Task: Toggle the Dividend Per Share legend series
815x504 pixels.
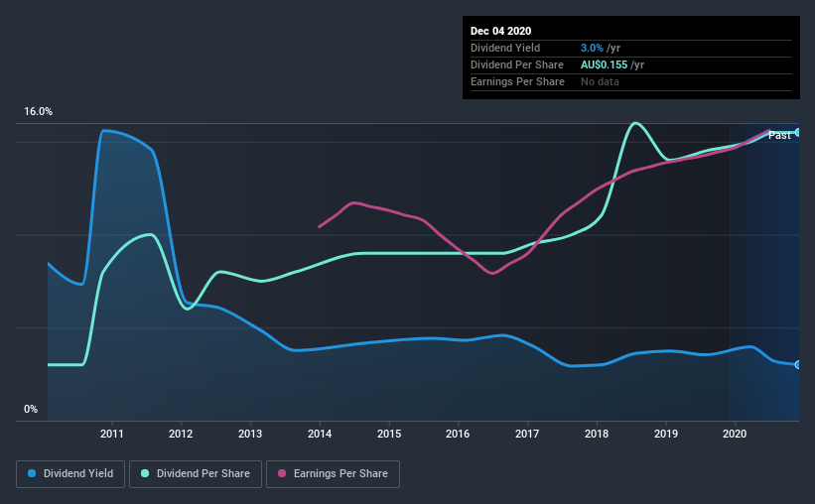Action: click(196, 474)
